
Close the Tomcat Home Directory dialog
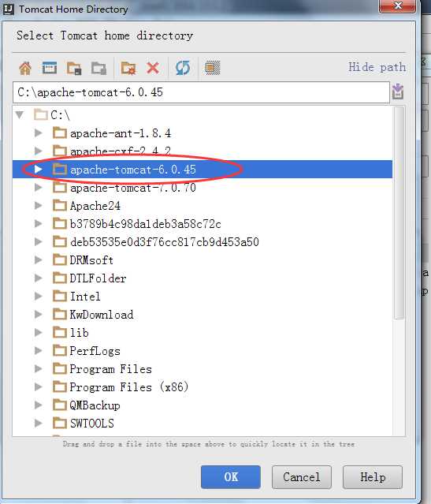click(398, 6)
